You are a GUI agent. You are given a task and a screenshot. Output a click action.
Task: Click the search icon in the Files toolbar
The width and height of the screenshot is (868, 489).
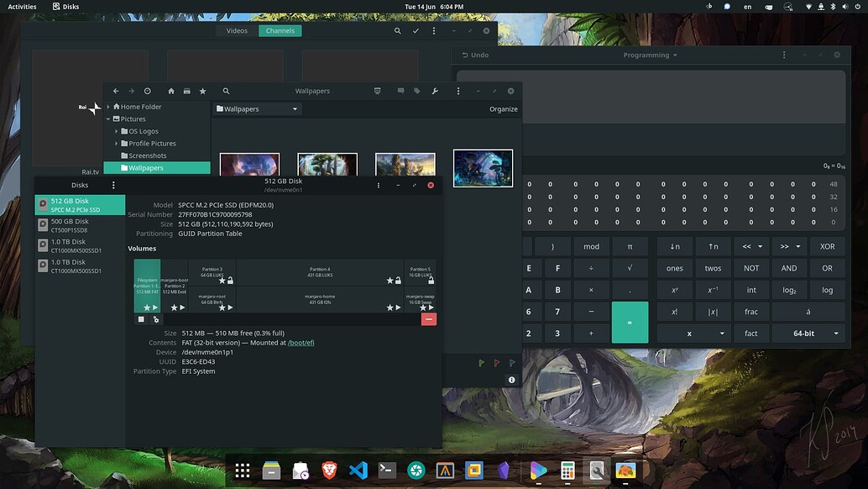click(225, 91)
